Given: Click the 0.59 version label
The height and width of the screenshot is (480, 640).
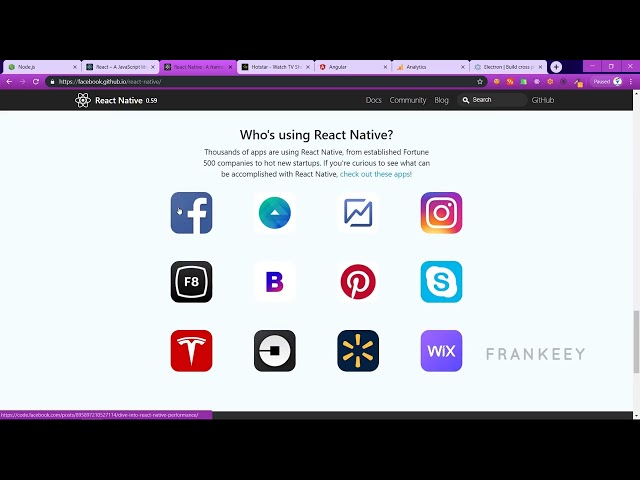Looking at the screenshot, I should (x=151, y=100).
